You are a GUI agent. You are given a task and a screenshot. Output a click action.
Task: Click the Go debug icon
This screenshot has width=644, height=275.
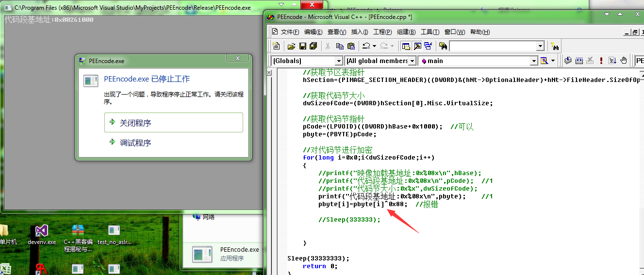pyautogui.click(x=612, y=61)
